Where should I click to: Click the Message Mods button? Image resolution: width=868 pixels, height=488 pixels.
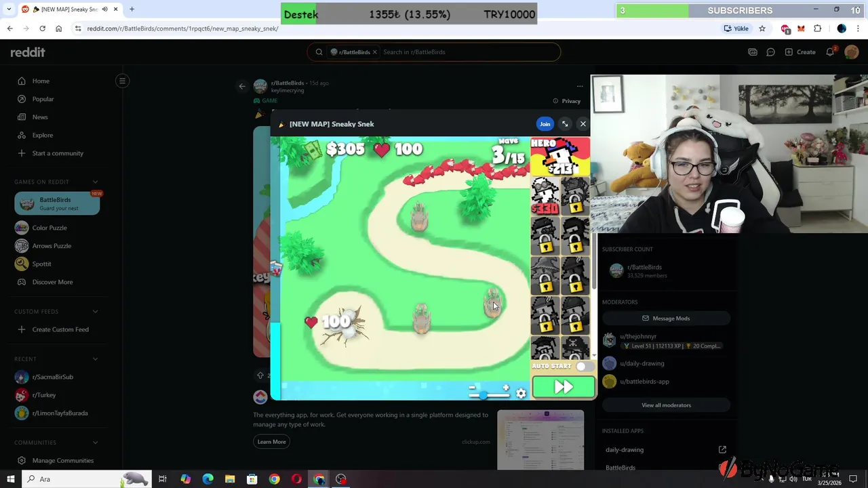(666, 319)
